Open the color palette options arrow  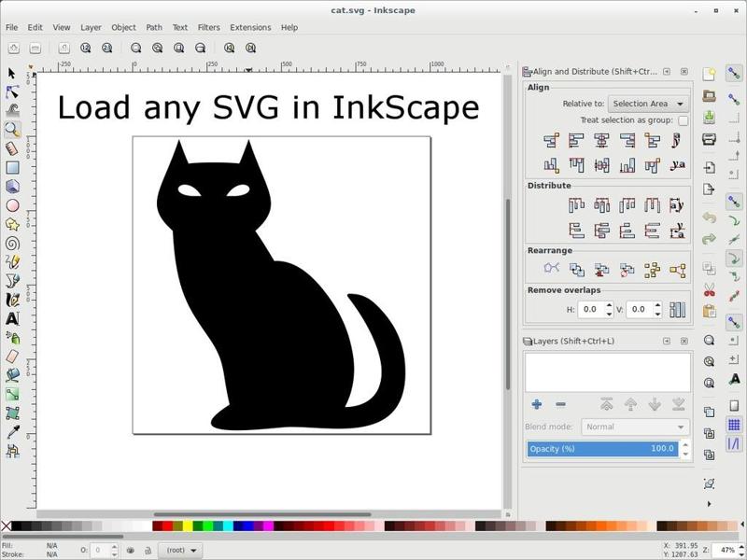click(x=742, y=525)
